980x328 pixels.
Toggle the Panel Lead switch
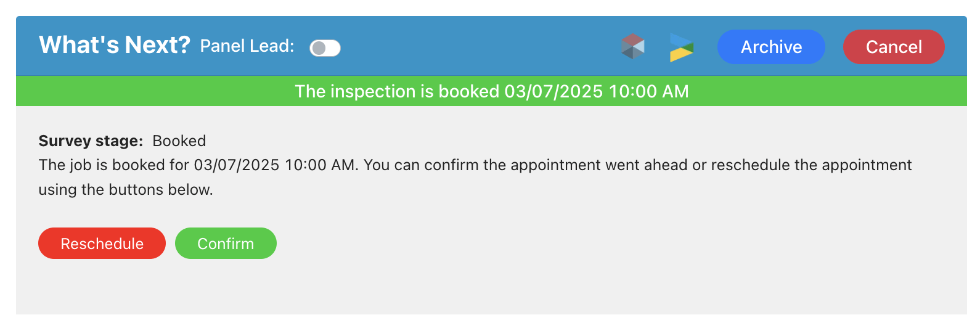[x=325, y=47]
